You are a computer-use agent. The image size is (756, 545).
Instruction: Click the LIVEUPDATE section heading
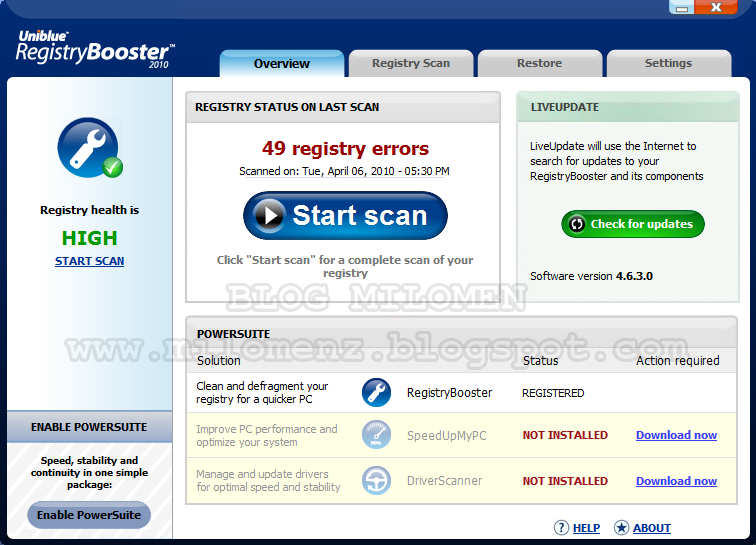(x=565, y=107)
